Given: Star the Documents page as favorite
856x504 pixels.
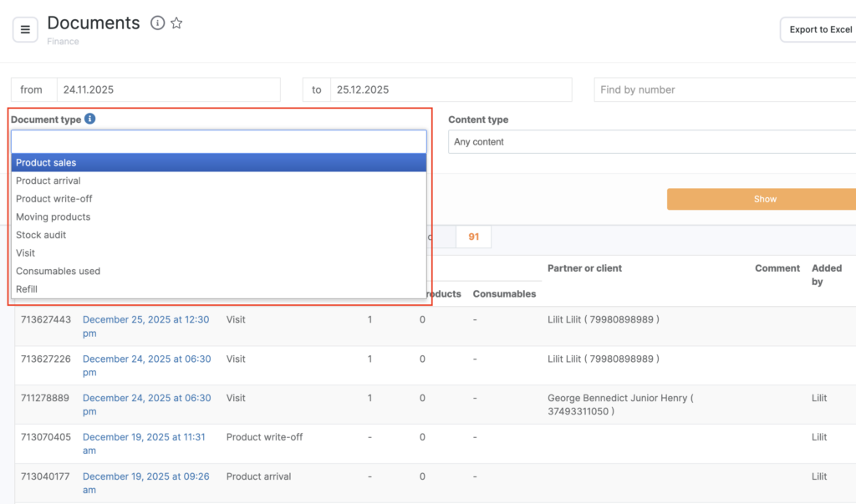Looking at the screenshot, I should coord(176,23).
